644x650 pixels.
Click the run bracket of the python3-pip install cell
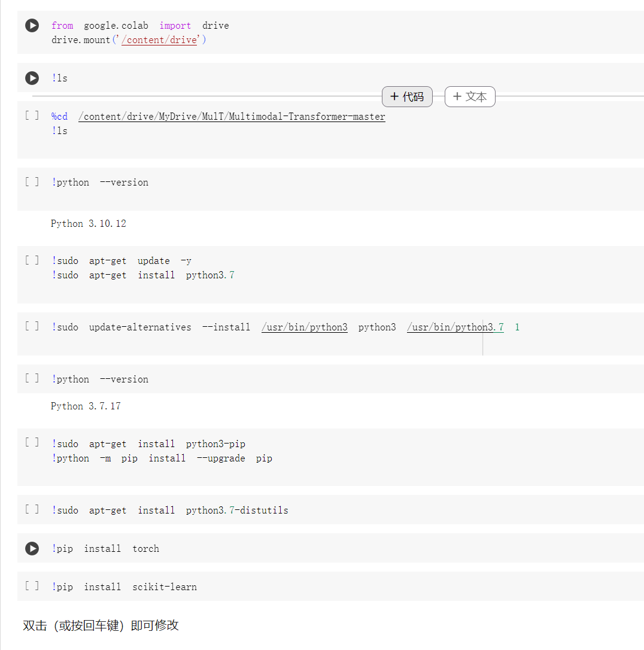(32, 443)
